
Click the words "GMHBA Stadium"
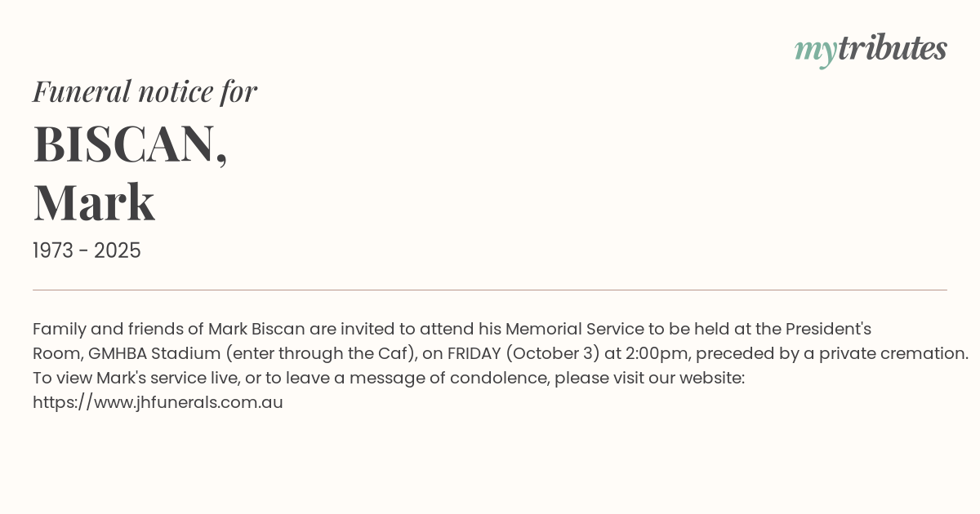pos(154,353)
